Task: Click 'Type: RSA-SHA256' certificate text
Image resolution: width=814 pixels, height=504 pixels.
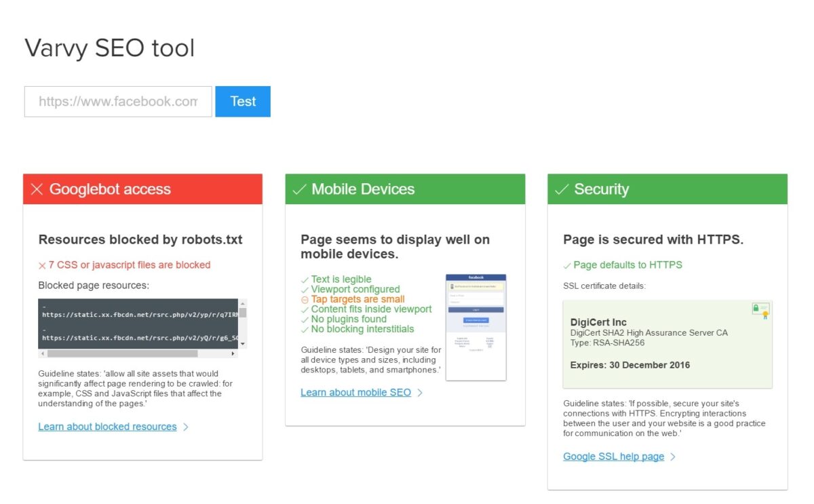Action: coord(607,343)
